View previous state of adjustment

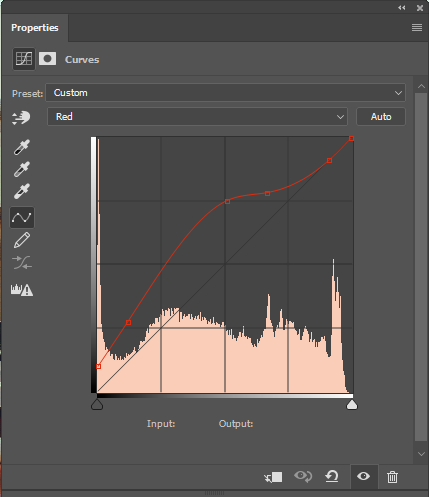pos(303,476)
